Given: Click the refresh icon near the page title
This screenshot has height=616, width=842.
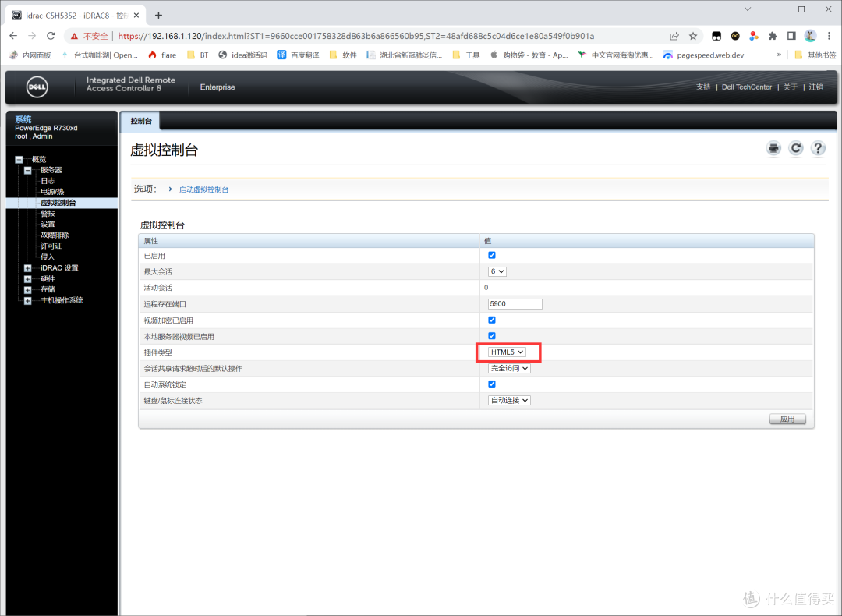Looking at the screenshot, I should 795,148.
